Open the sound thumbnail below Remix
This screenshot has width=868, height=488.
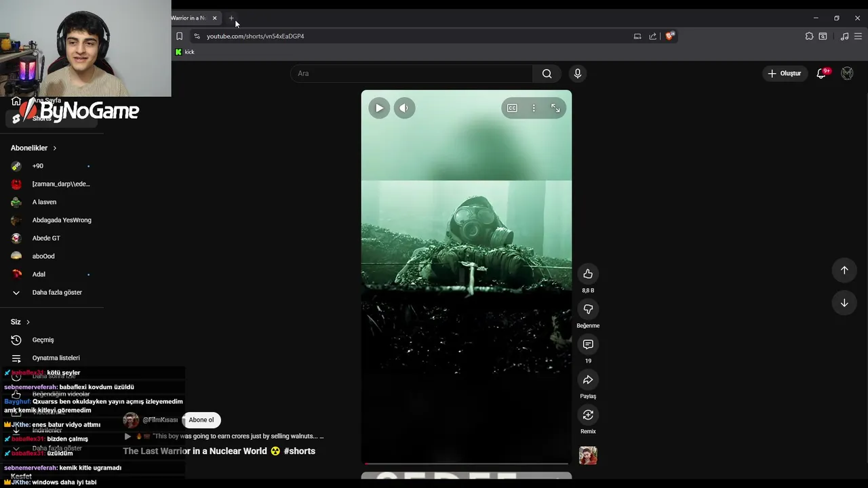pyautogui.click(x=588, y=455)
